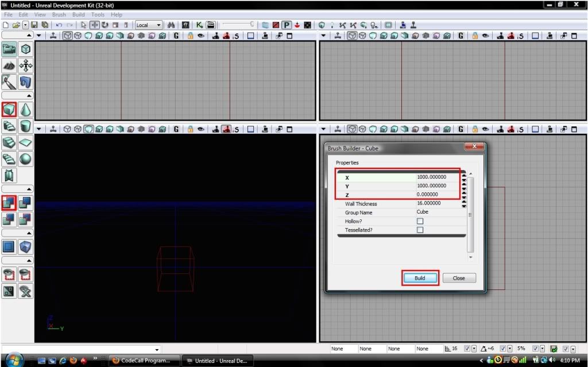Open the Kismet editor with the K icon
Image resolution: width=588 pixels, height=367 pixels.
[x=199, y=25]
